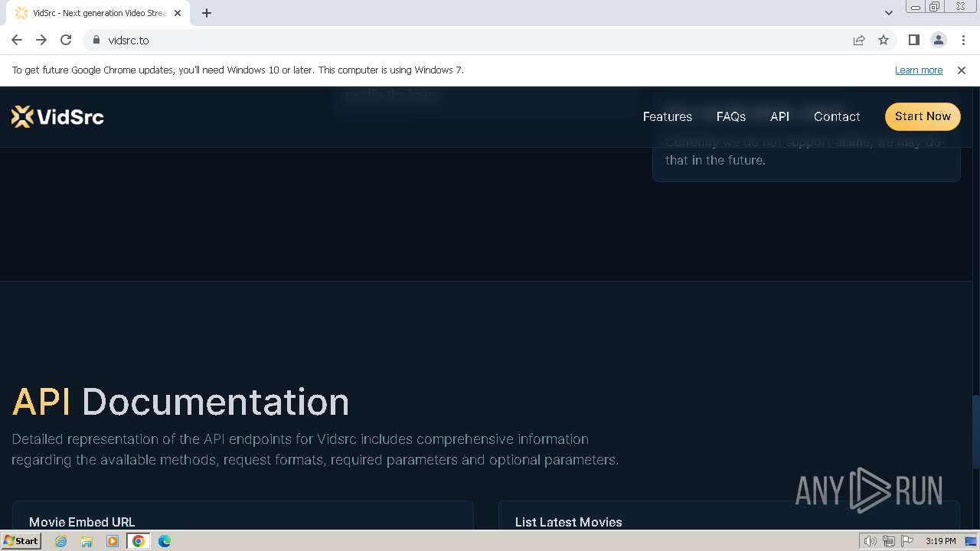The image size is (980, 551).
Task: Click the Movie Embed URL heading
Action: 82,522
